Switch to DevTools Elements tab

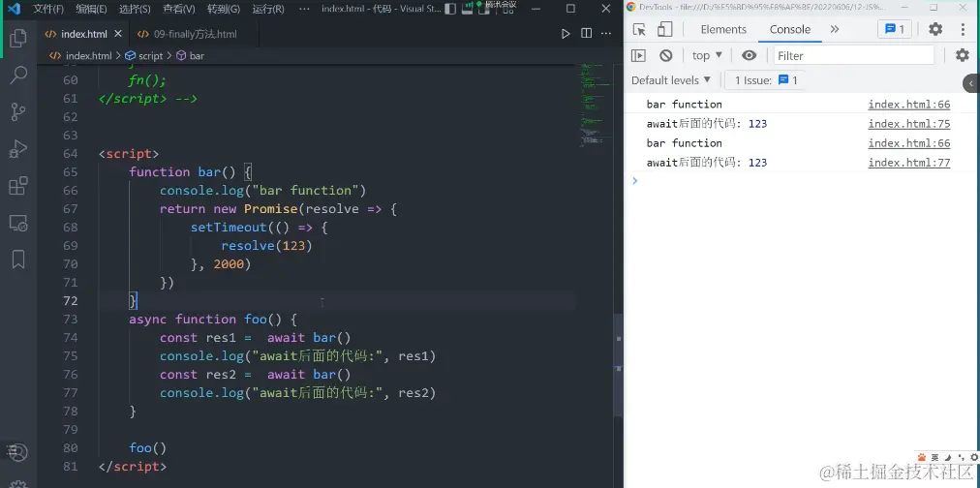click(x=723, y=29)
